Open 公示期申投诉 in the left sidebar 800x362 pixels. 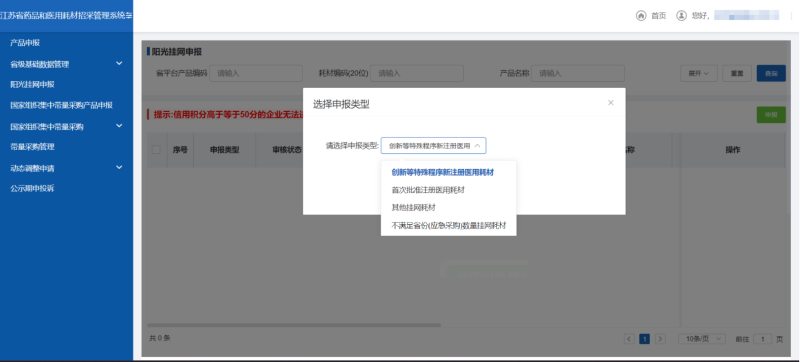click(32, 188)
